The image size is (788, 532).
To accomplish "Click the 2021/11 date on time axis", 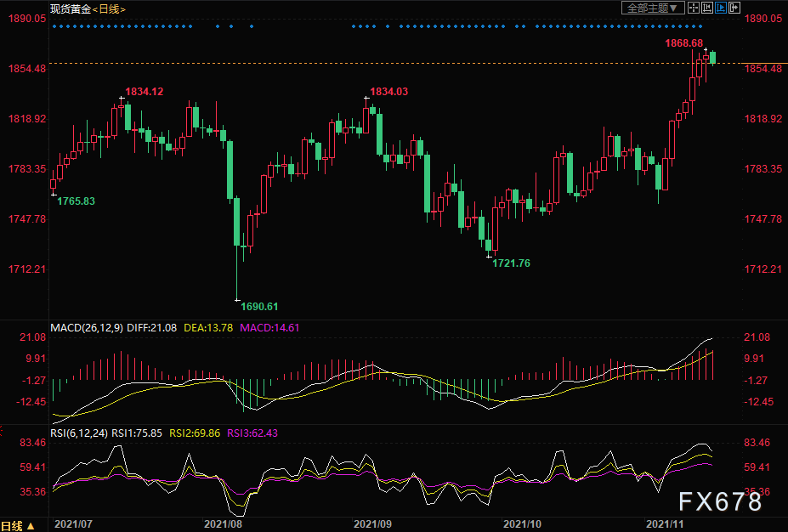I will pyautogui.click(x=665, y=524).
